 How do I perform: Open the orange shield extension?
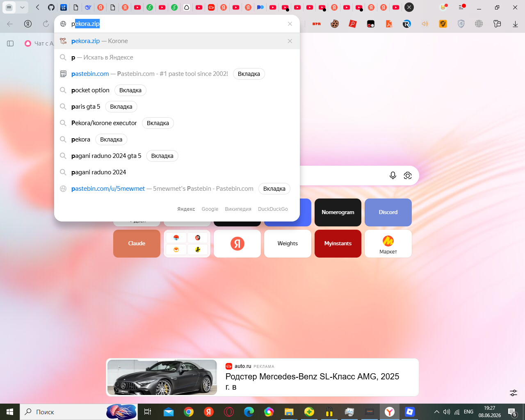tap(443, 24)
